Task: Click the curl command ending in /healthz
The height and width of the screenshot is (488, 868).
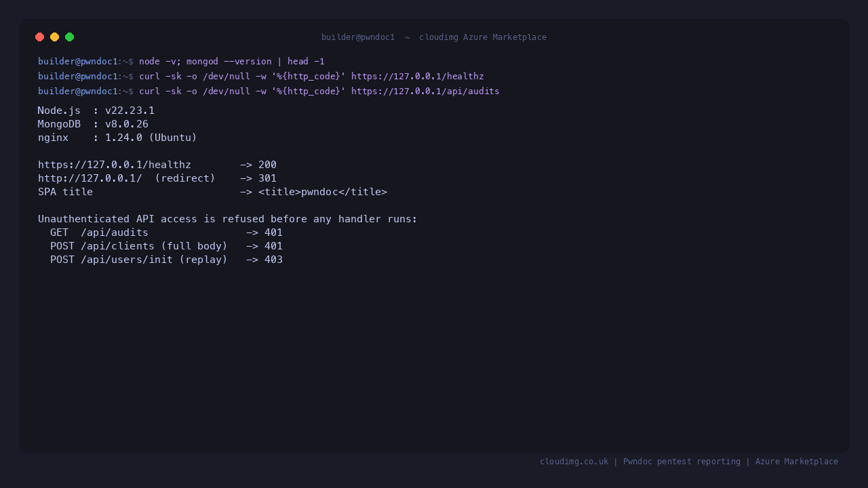Action: point(311,77)
